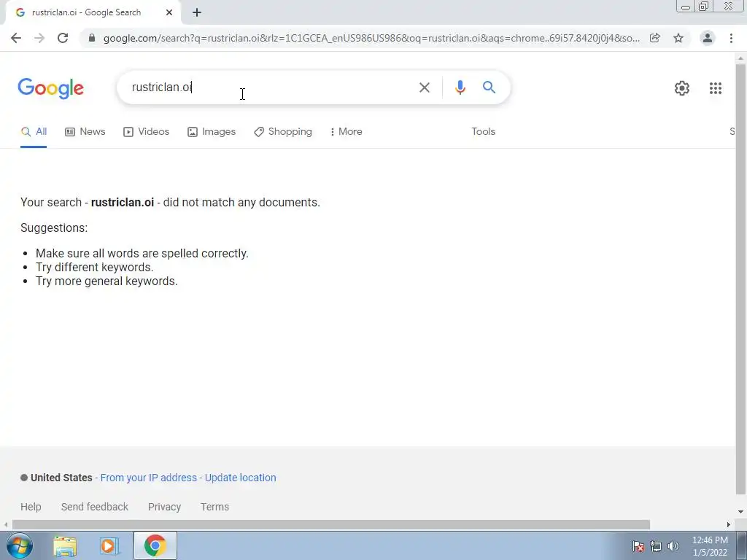The image size is (747, 560).
Task: Click the Chrome taskbar icon
Action: pos(155,545)
